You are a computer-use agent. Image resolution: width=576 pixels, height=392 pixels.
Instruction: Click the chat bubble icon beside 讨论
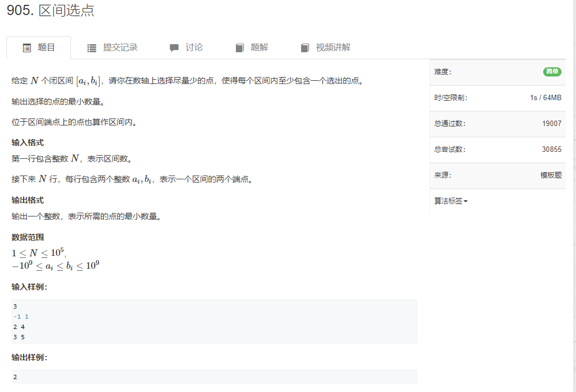click(173, 47)
